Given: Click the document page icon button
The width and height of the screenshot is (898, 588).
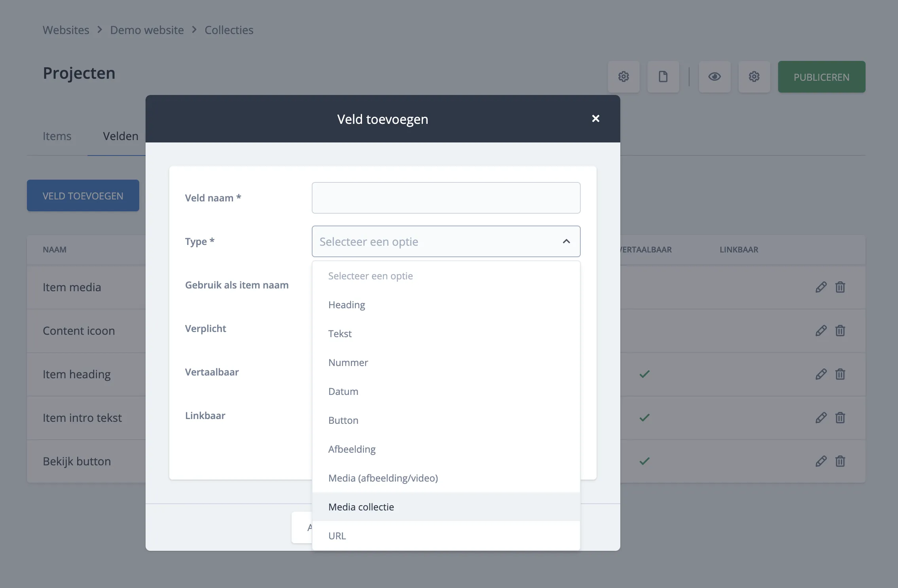Looking at the screenshot, I should (x=663, y=77).
